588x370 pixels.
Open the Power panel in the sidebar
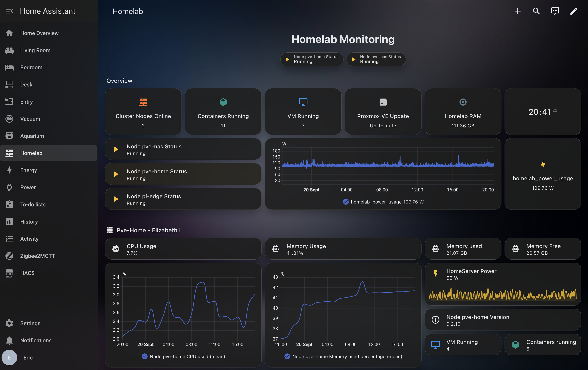[48, 187]
